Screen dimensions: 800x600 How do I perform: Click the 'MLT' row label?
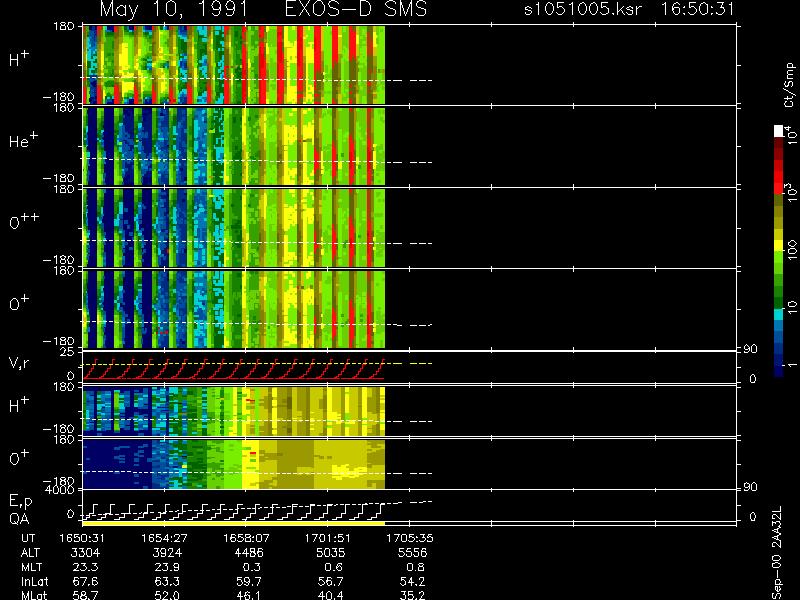[x=31, y=567]
